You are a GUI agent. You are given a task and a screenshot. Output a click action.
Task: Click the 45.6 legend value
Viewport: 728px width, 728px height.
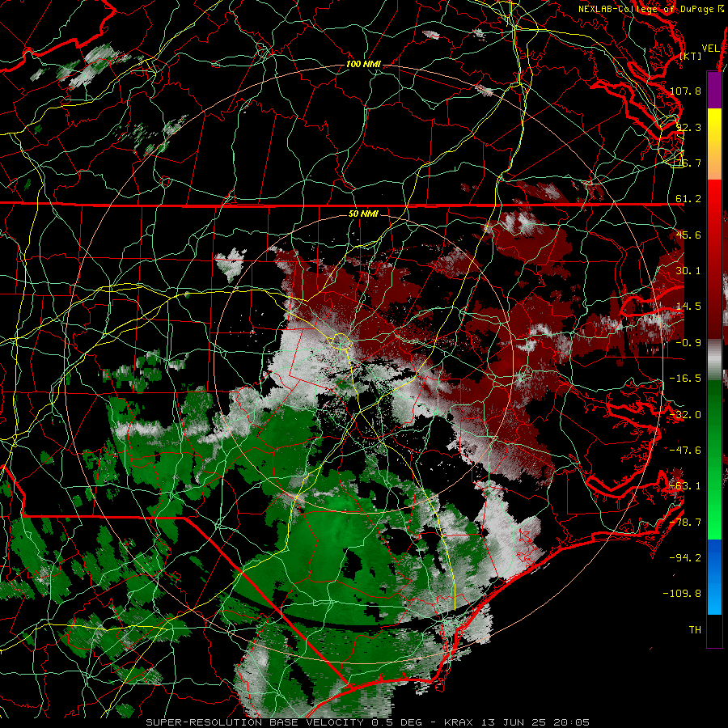pos(688,235)
